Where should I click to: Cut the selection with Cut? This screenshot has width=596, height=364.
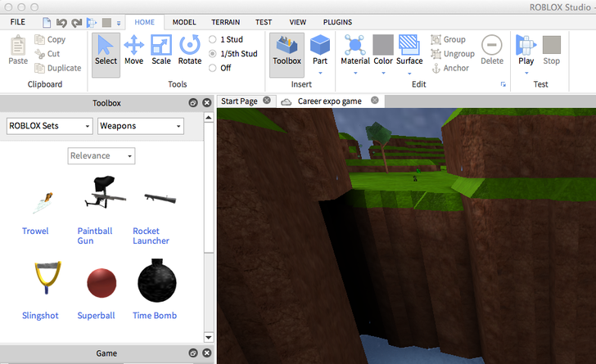coord(47,53)
